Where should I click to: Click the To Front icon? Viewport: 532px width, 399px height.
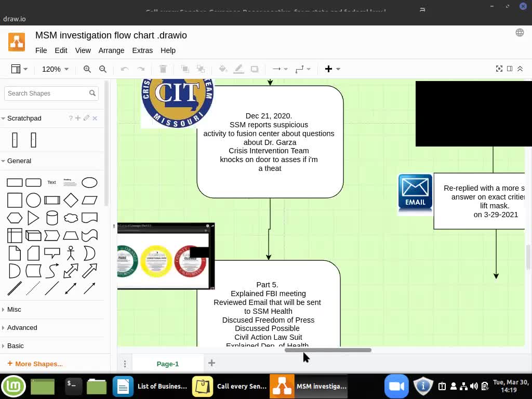tap(185, 69)
